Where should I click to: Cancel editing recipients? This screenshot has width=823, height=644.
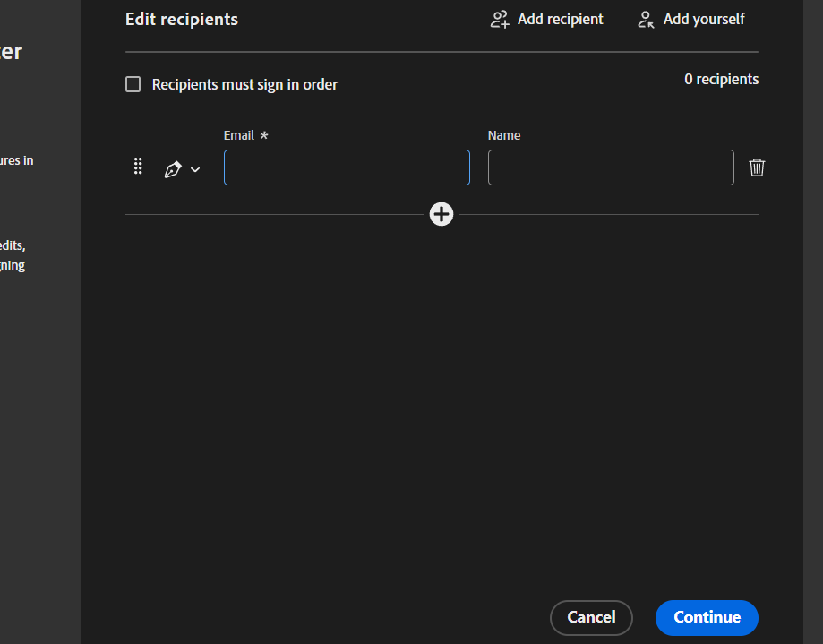point(591,617)
